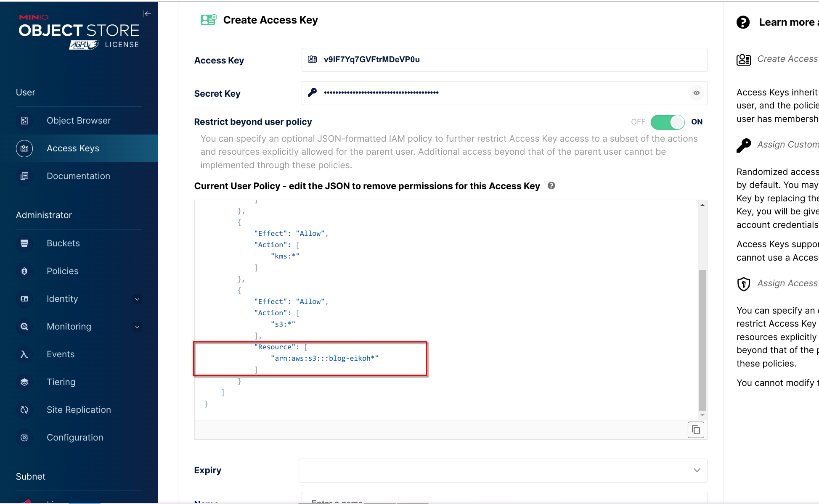Go to Configuration page
Viewport: 819px width, 504px height.
point(75,438)
